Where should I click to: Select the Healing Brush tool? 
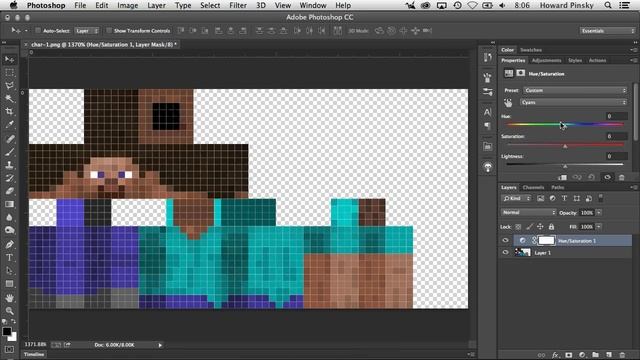(9, 139)
